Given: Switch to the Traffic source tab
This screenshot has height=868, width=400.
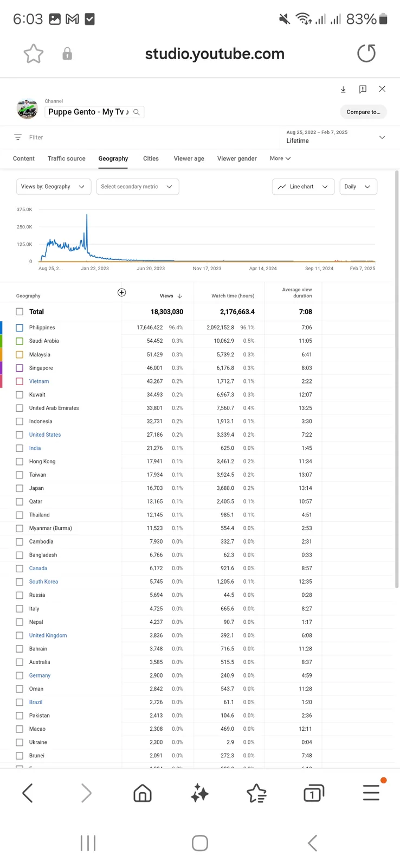Looking at the screenshot, I should pos(67,158).
